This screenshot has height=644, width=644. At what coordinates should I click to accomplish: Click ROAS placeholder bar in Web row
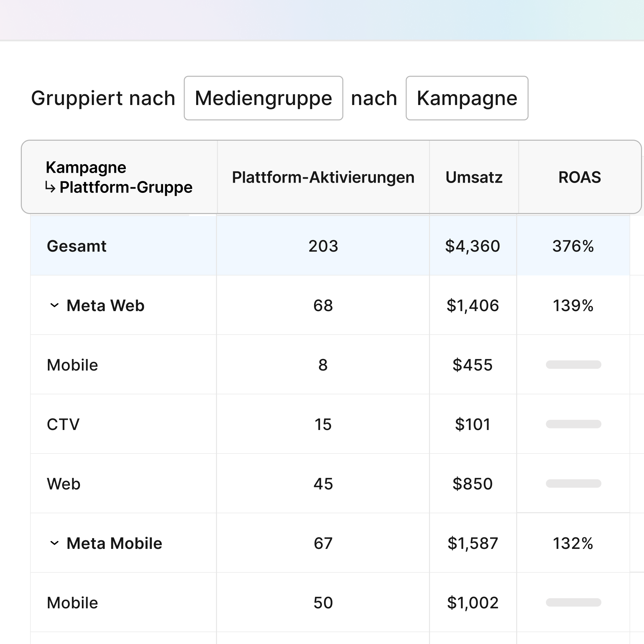[x=573, y=483]
